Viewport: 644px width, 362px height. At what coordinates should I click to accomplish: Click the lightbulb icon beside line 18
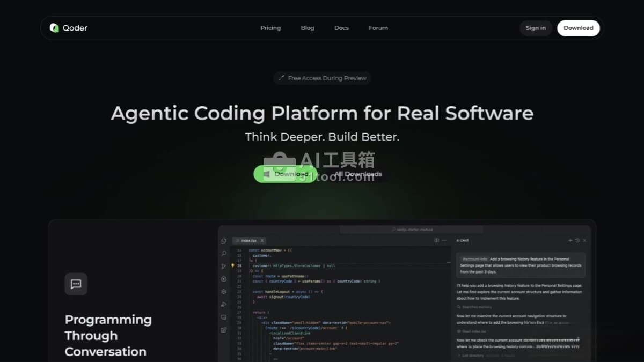232,265
